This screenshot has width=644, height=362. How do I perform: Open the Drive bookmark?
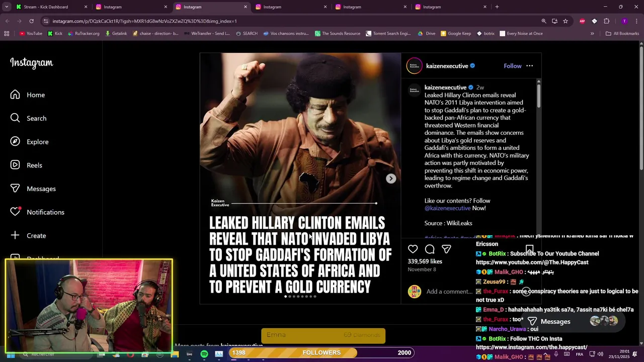(427, 34)
